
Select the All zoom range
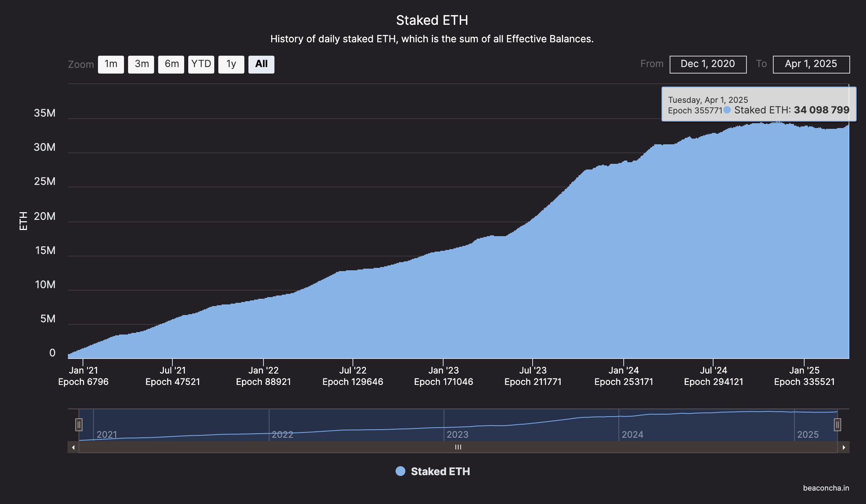coord(261,64)
